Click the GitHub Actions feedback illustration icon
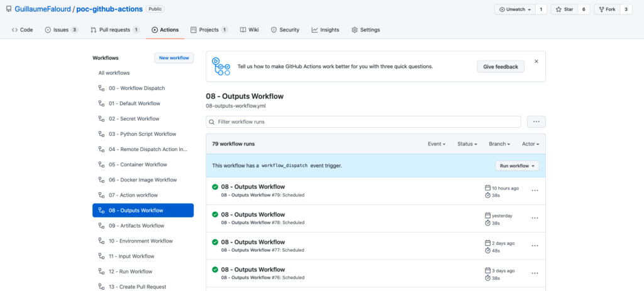The height and width of the screenshot is (291, 644). coord(221,66)
